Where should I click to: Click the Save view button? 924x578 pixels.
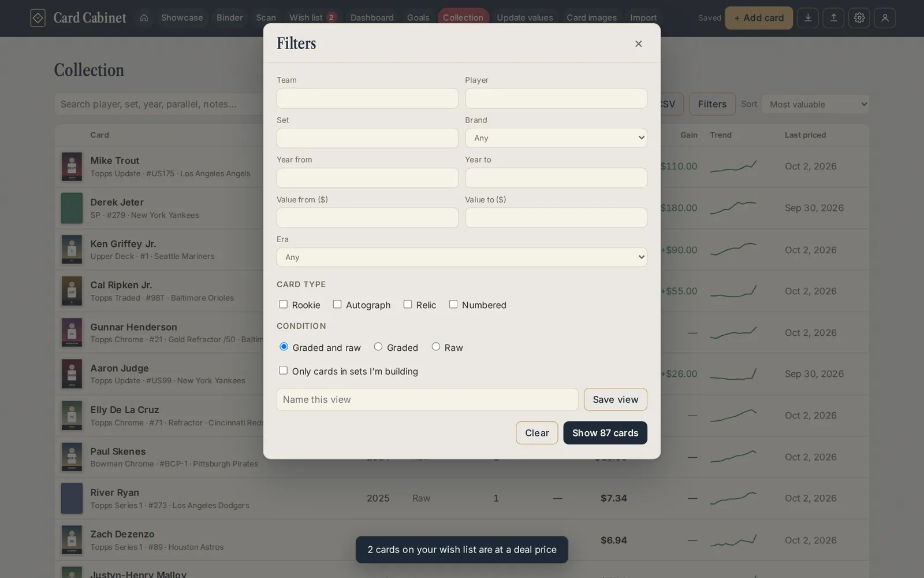click(x=616, y=399)
